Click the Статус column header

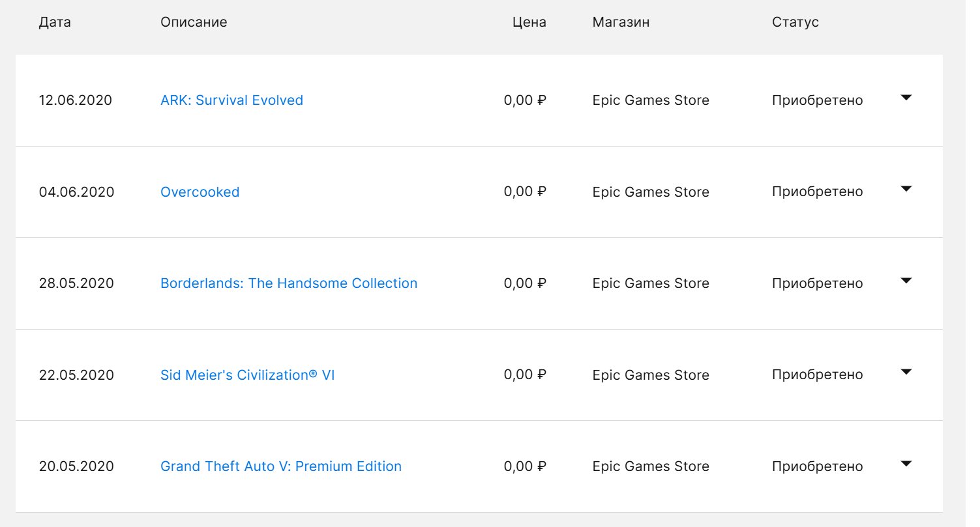click(795, 22)
